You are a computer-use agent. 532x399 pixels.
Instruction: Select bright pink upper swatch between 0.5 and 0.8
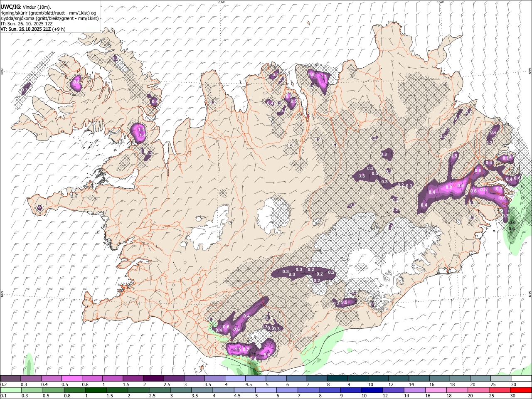pyautogui.click(x=72, y=379)
